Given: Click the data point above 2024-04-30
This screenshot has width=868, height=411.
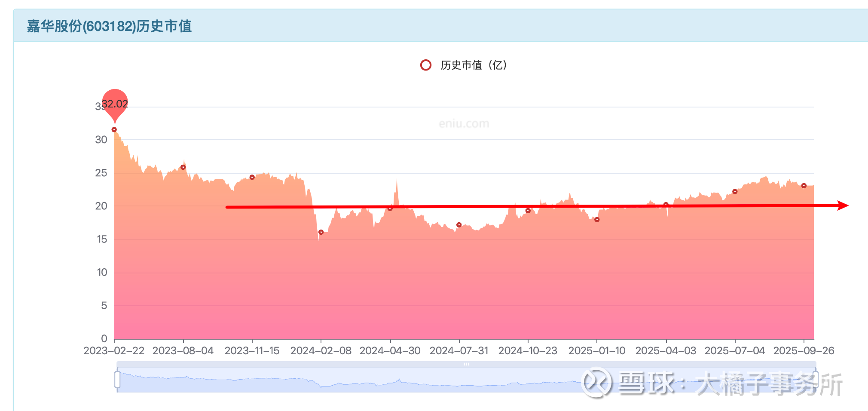Looking at the screenshot, I should point(390,209).
